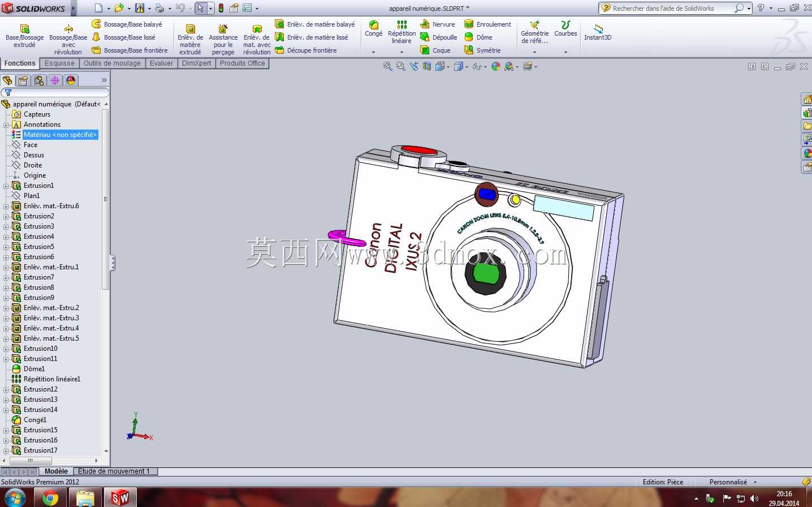This screenshot has width=812, height=507.
Task: Click the Modèle bottom tab
Action: (x=56, y=471)
